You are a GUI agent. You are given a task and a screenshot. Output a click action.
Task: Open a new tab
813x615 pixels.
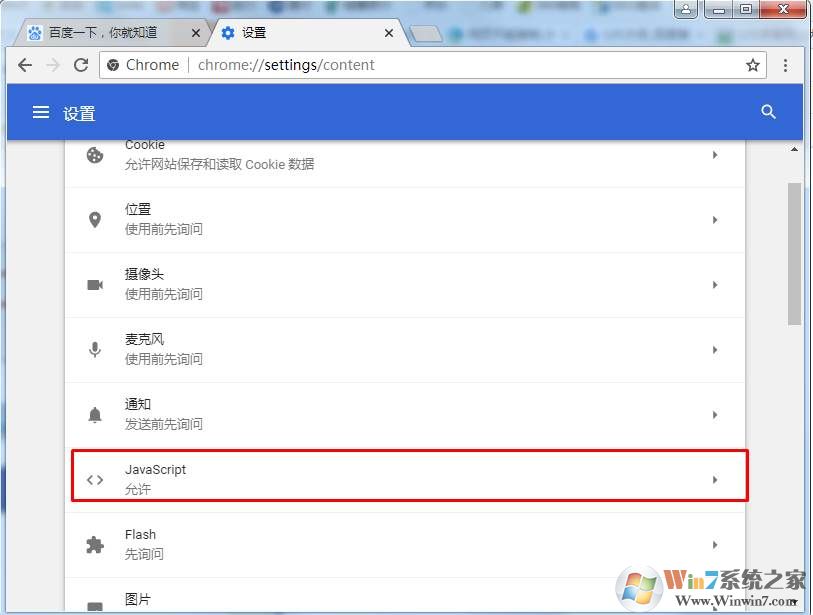tap(425, 34)
